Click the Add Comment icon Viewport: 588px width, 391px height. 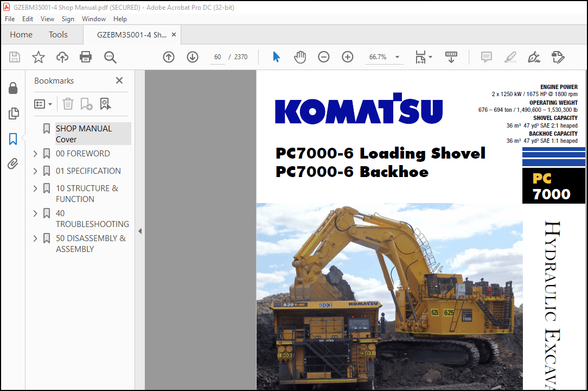486,56
